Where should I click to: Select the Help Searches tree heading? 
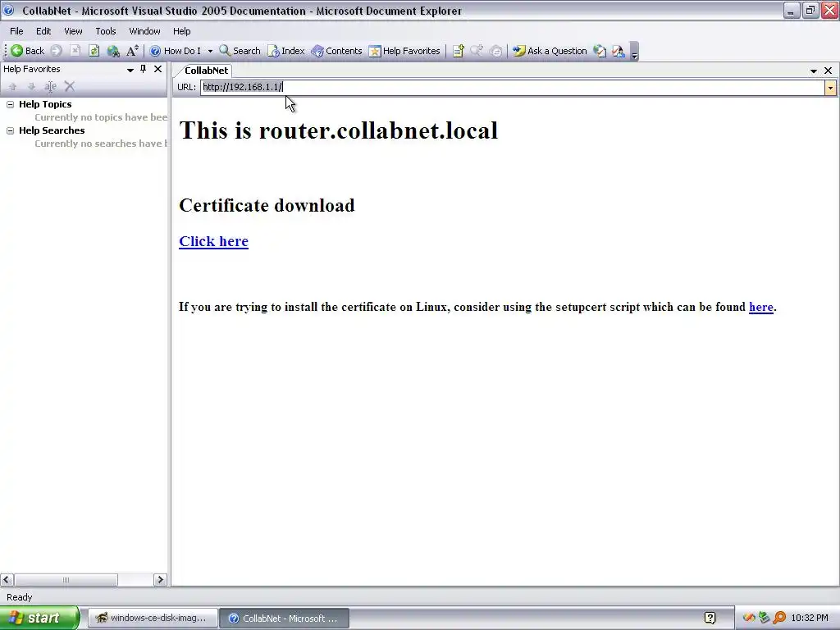click(x=52, y=130)
